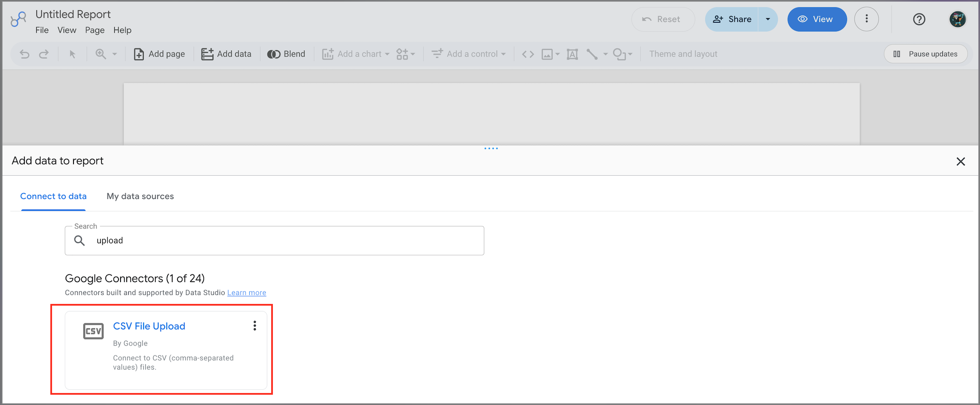Screen dimensions: 980x405
Task: Click the CSV file icon
Action: (x=93, y=331)
